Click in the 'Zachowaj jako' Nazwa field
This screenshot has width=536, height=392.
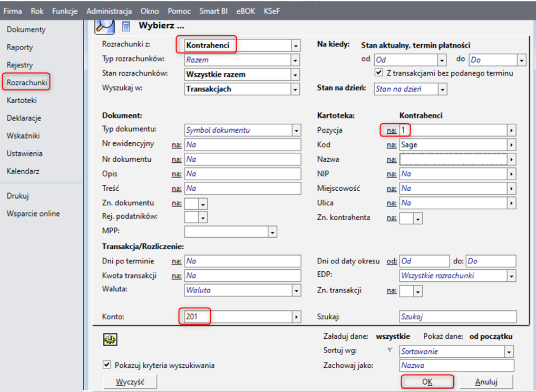tap(457, 365)
